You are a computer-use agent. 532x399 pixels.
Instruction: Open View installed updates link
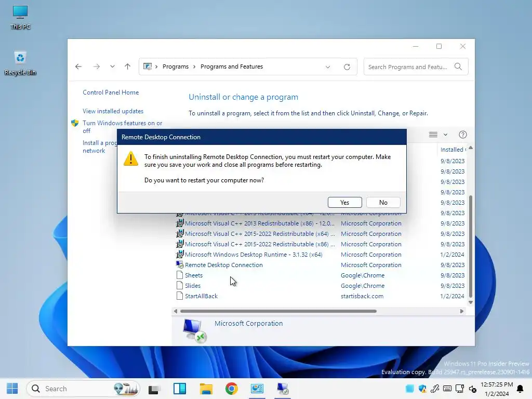(x=113, y=111)
